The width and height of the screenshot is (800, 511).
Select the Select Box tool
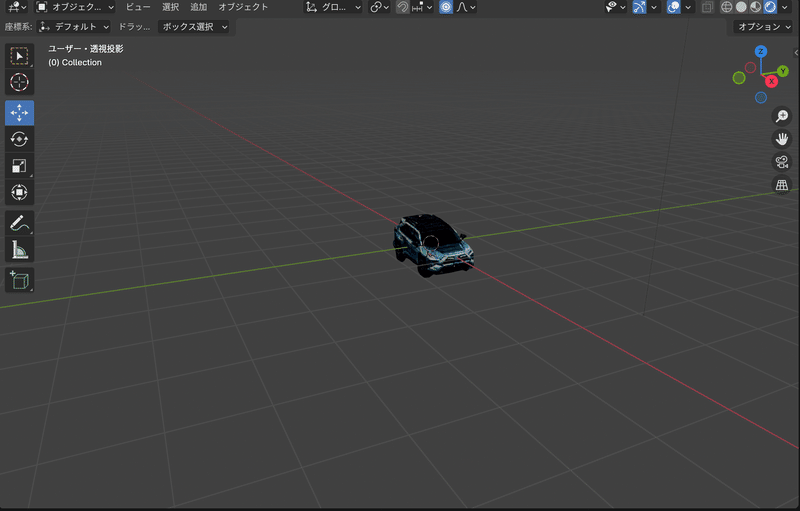[19, 56]
